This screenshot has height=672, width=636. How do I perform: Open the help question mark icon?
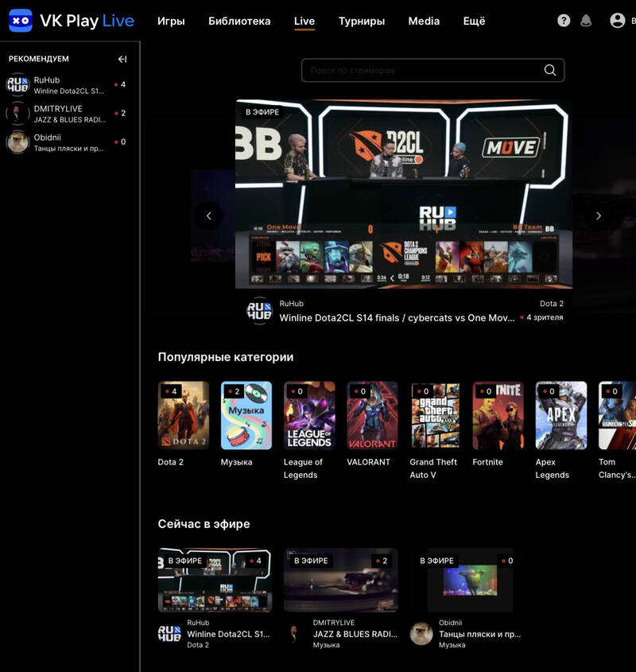coord(564,20)
